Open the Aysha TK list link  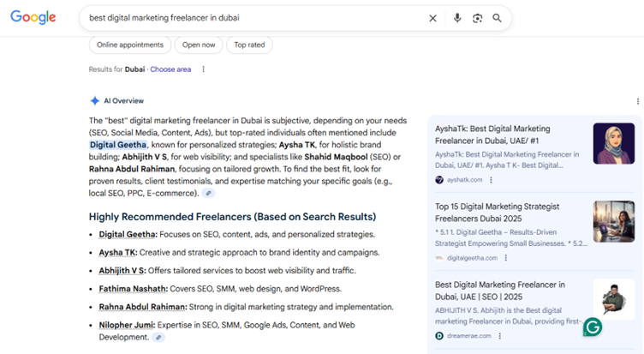click(x=118, y=253)
